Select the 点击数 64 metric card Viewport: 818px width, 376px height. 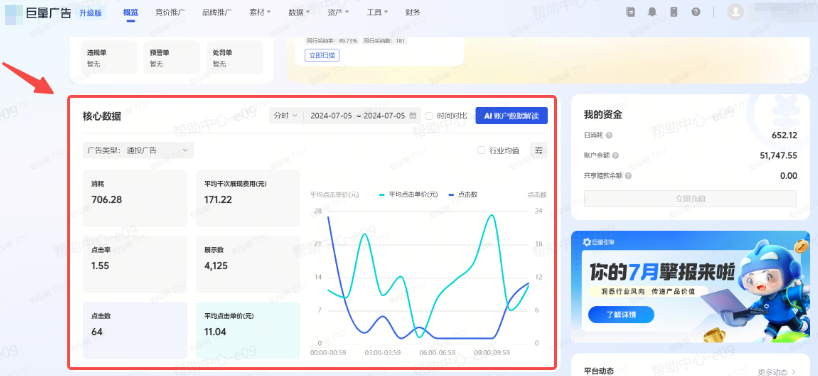tap(135, 330)
